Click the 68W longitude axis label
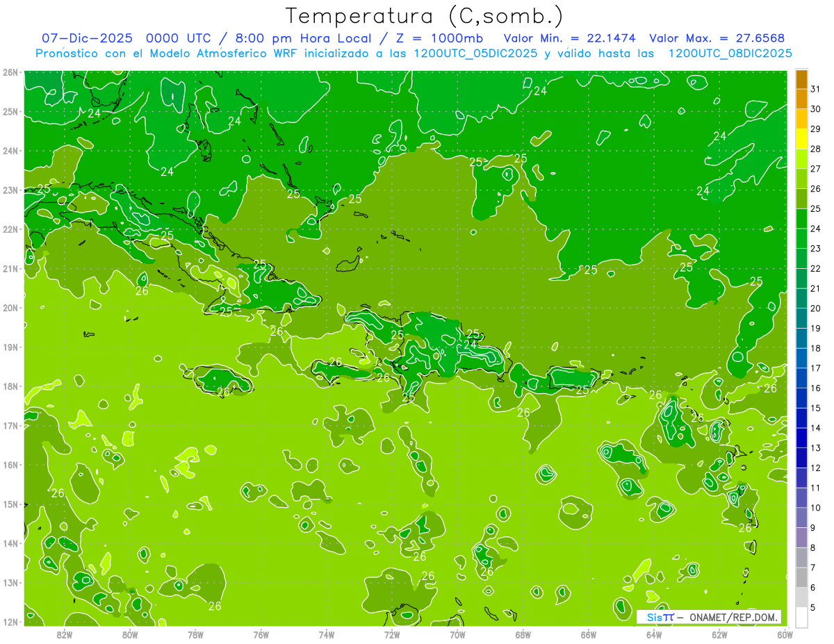This screenshot has width=834, height=644. tap(523, 634)
